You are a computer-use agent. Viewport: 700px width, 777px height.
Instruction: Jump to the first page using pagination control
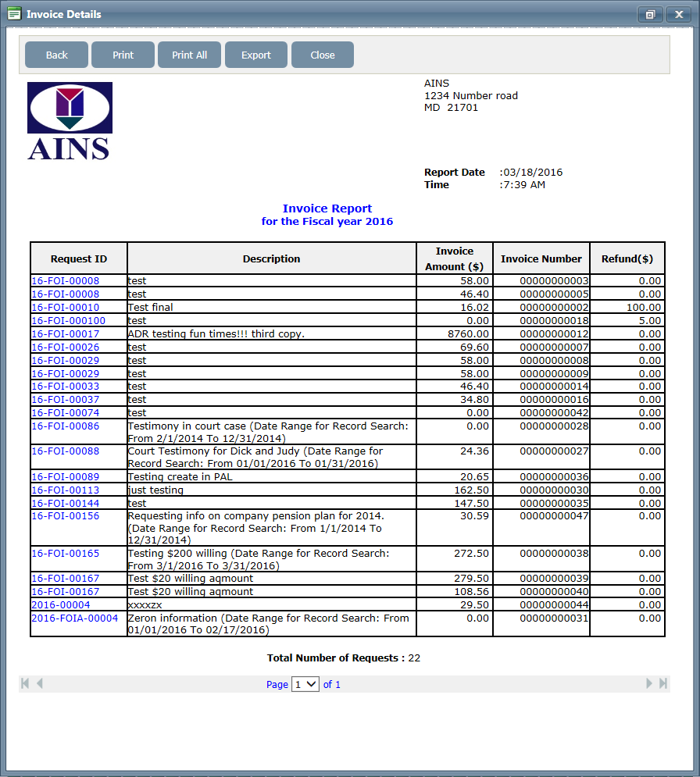pos(24,683)
